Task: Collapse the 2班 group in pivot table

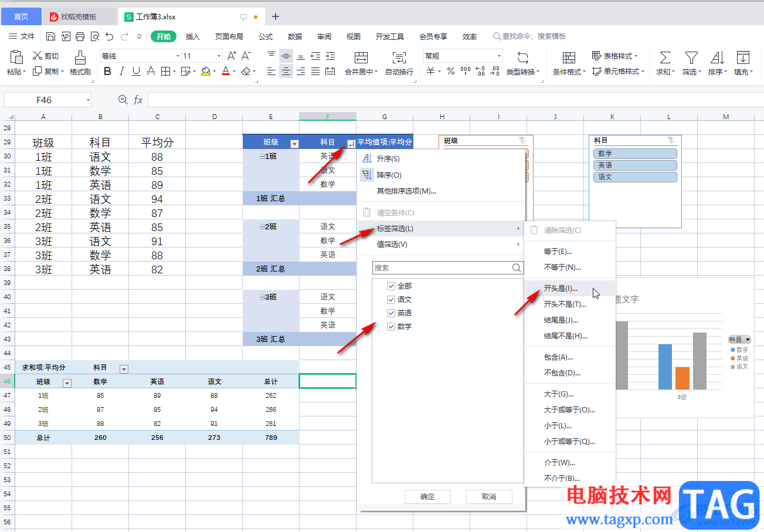Action: [262, 226]
